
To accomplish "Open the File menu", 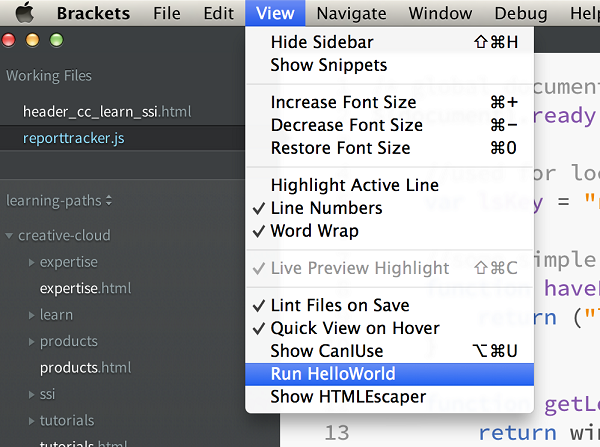I will click(167, 13).
